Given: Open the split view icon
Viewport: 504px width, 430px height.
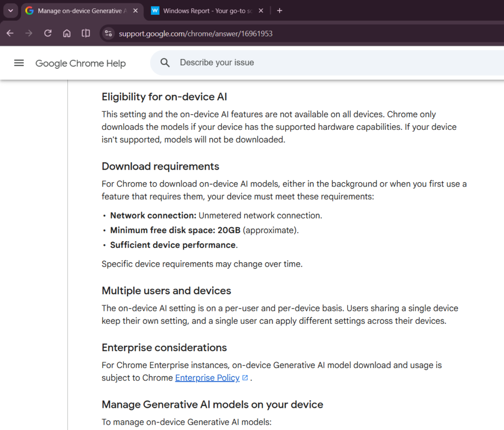Looking at the screenshot, I should pyautogui.click(x=86, y=33).
